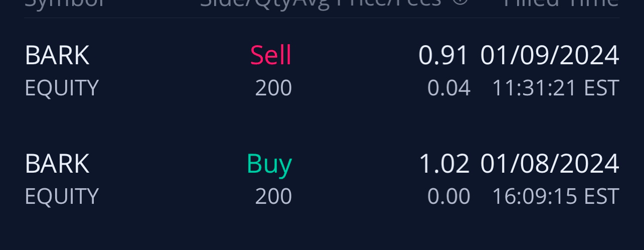Click the 200 quantity under Buy

pos(273,196)
